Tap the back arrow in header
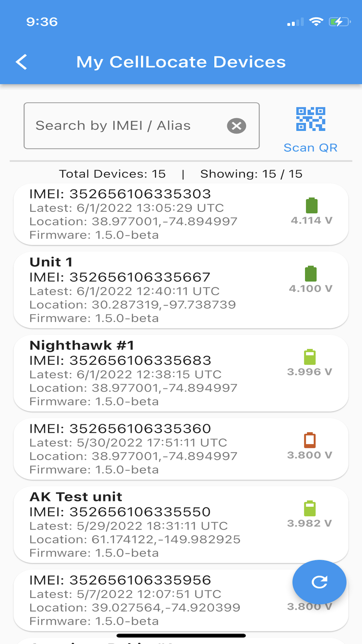 point(21,62)
